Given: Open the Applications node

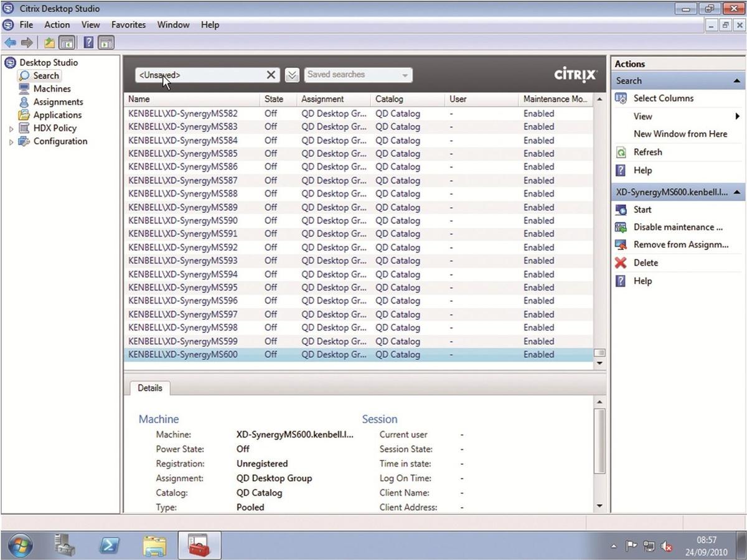Looking at the screenshot, I should 57,115.
